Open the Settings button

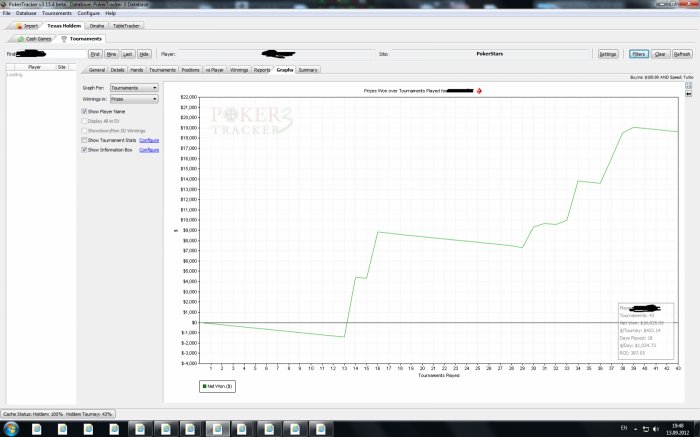608,54
